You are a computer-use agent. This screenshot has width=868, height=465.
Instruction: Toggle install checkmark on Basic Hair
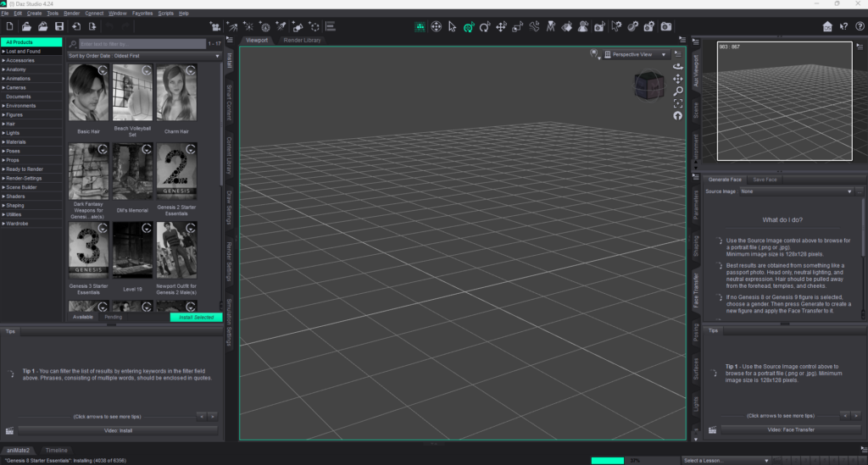click(102, 70)
